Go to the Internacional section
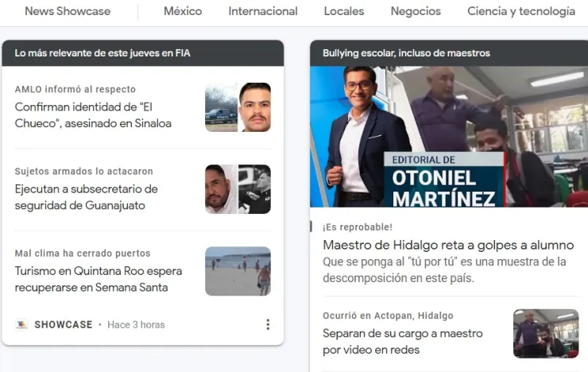This screenshot has height=372, width=588. (x=263, y=11)
